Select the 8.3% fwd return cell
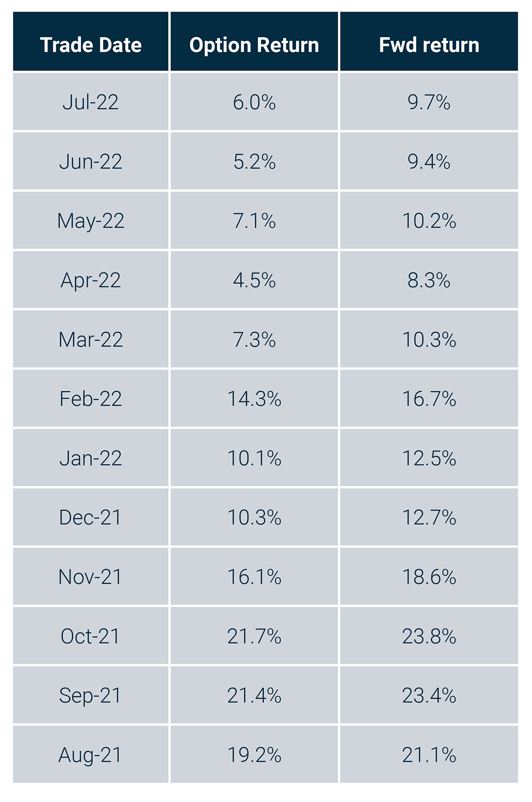Image resolution: width=532 pixels, height=802 pixels. coord(429,280)
